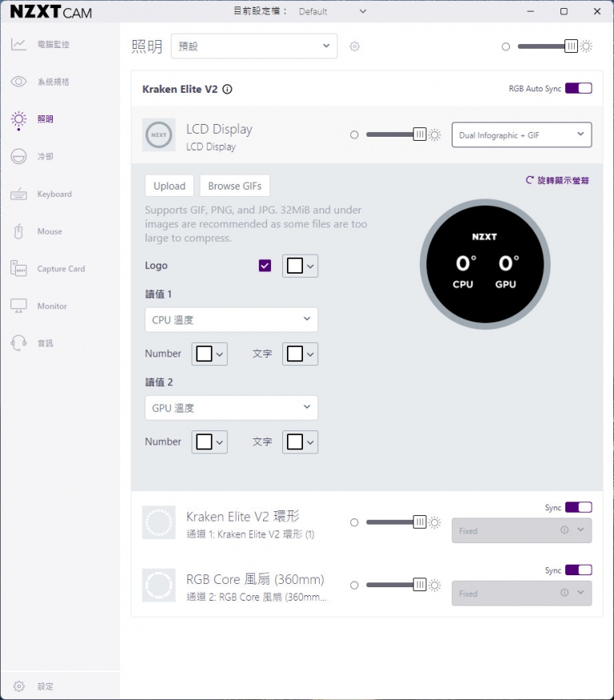Screen dimensions: 614x700
Task: Maximize the NZXT CAM window
Action: coord(564,12)
